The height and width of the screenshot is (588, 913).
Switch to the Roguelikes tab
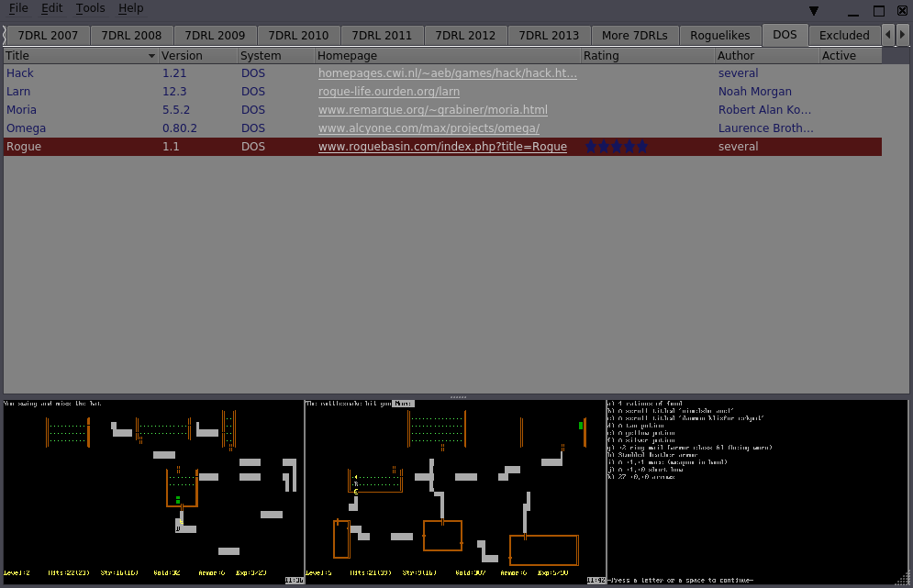[720, 36]
